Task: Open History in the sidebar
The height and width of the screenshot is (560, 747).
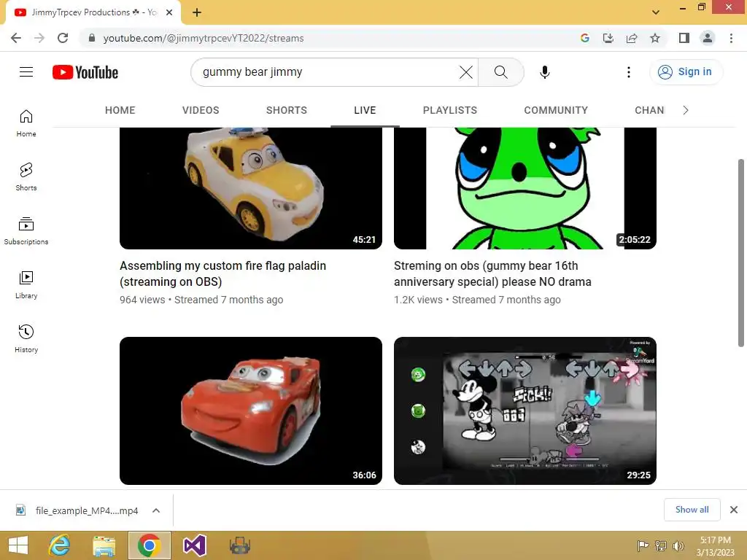Action: coord(26,338)
